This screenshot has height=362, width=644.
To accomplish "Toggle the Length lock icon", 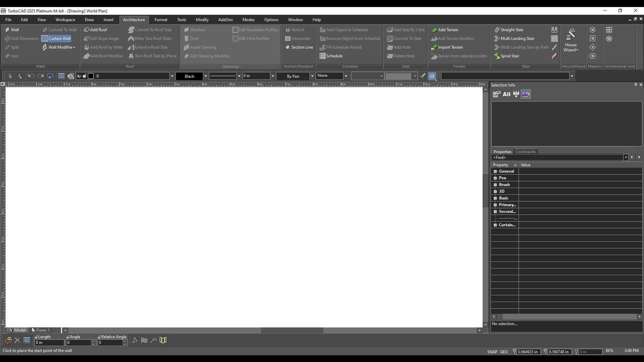I will pos(36,337).
